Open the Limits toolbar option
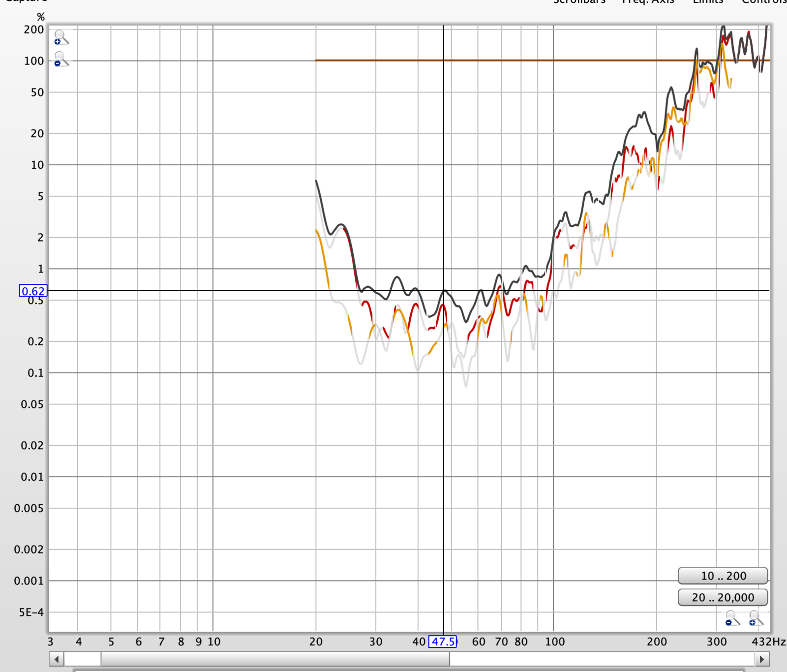Screen dimensions: 787x672 pyautogui.click(x=708, y=2)
